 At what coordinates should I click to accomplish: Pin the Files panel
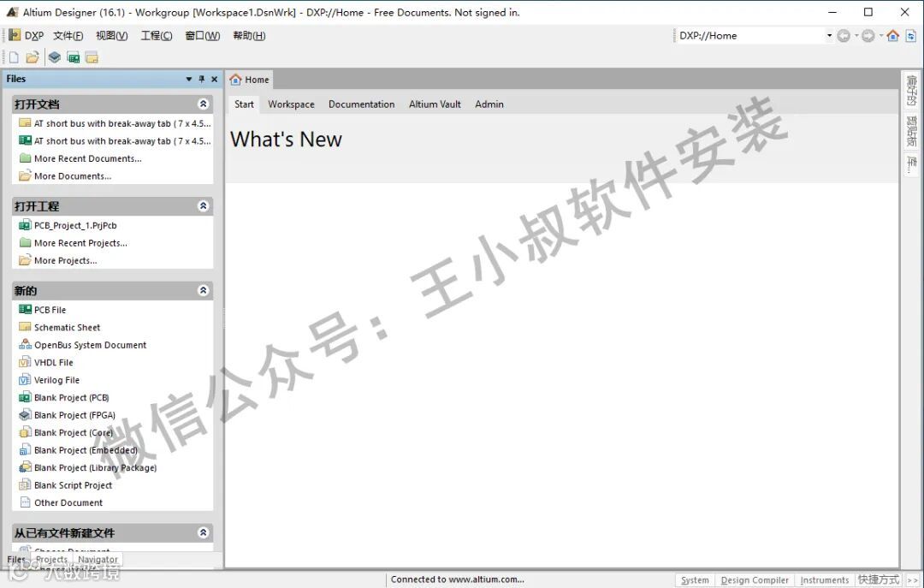[202, 79]
